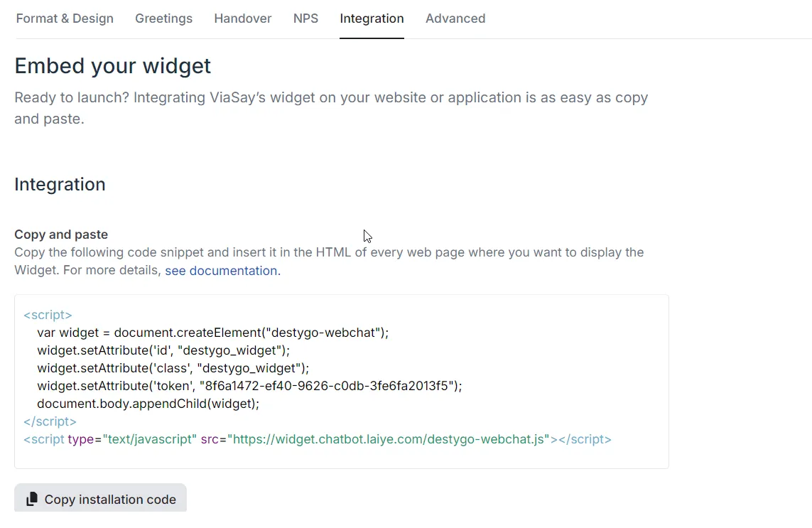Viewport: 812px width, 528px height.
Task: Open the Handover tab
Action: [x=243, y=18]
